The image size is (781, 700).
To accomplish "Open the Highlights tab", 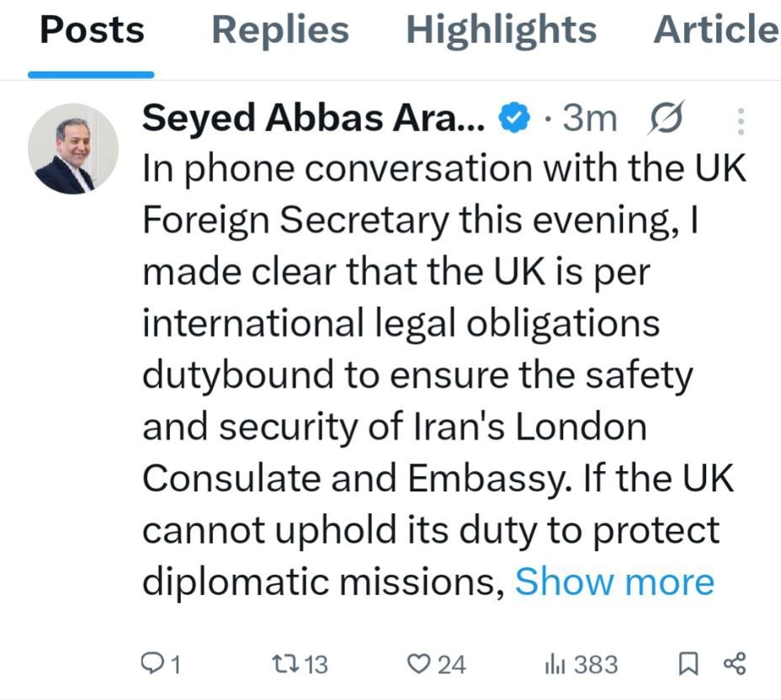I will pyautogui.click(x=501, y=30).
